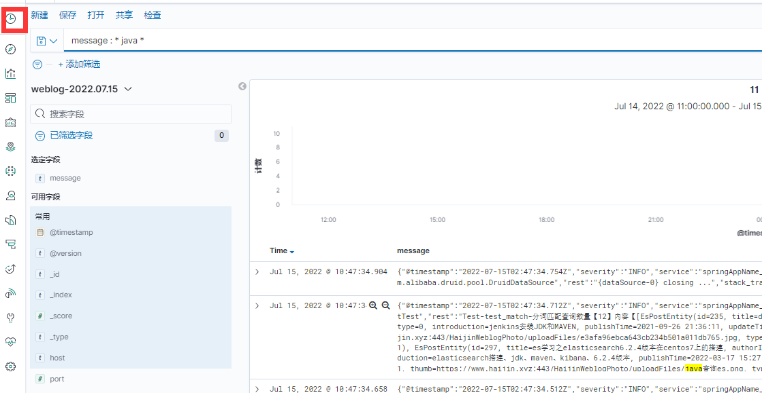The image size is (762, 393).
Task: Select the _index field
Action: (x=61, y=295)
